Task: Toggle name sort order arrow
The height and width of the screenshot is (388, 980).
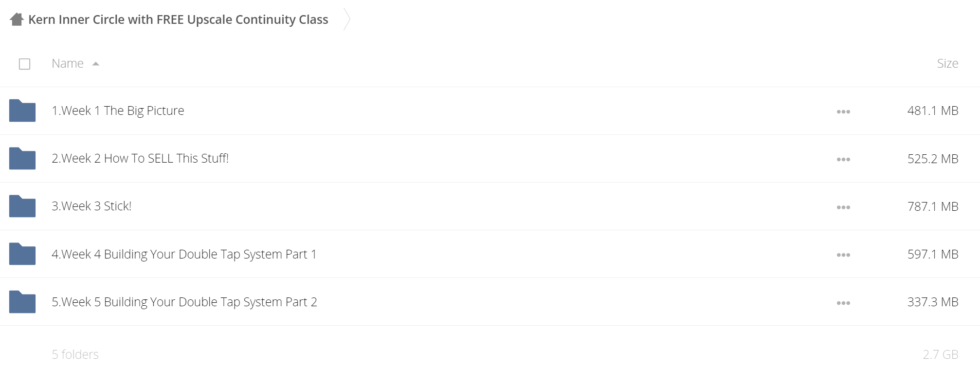Action: click(x=96, y=64)
